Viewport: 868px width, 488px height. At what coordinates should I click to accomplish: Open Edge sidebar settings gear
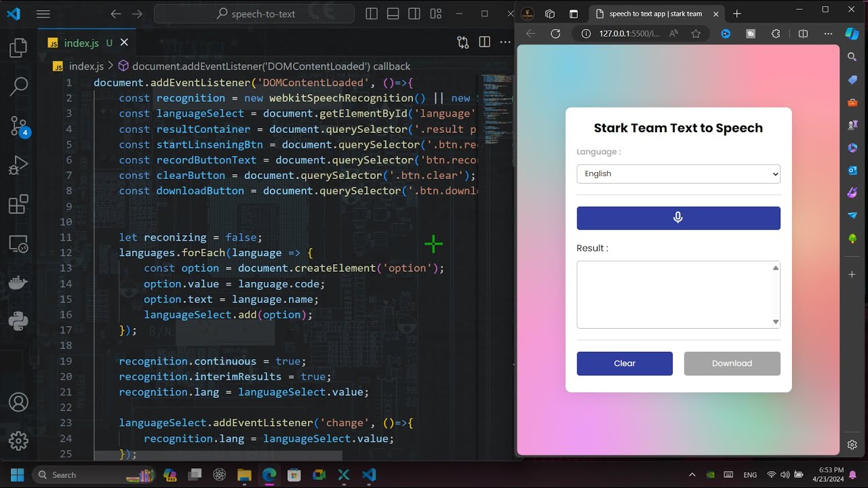coord(852,445)
